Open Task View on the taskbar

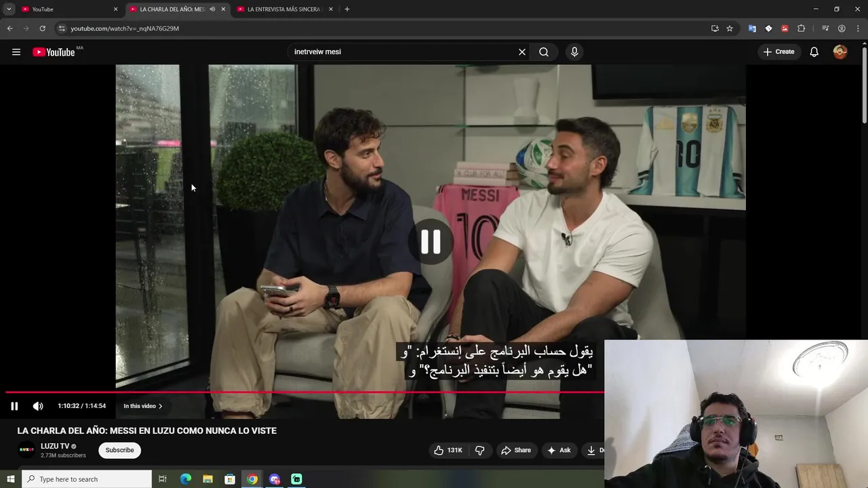163,479
